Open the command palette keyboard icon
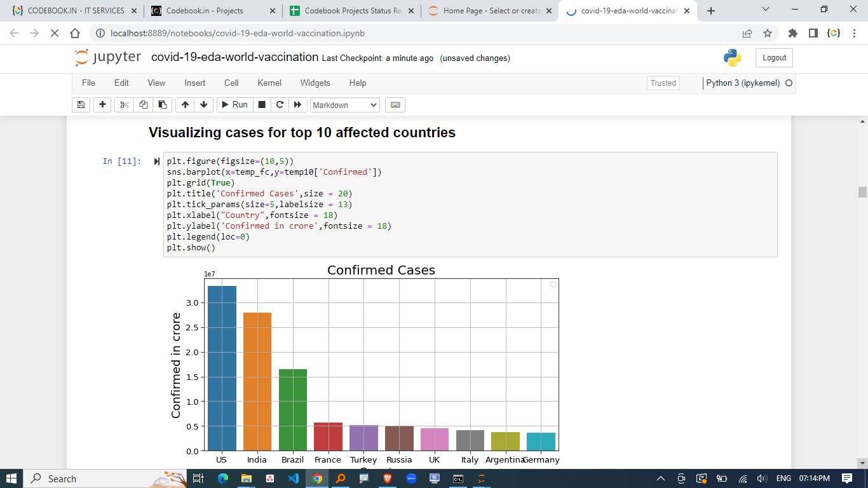The height and width of the screenshot is (488, 868). [x=395, y=105]
